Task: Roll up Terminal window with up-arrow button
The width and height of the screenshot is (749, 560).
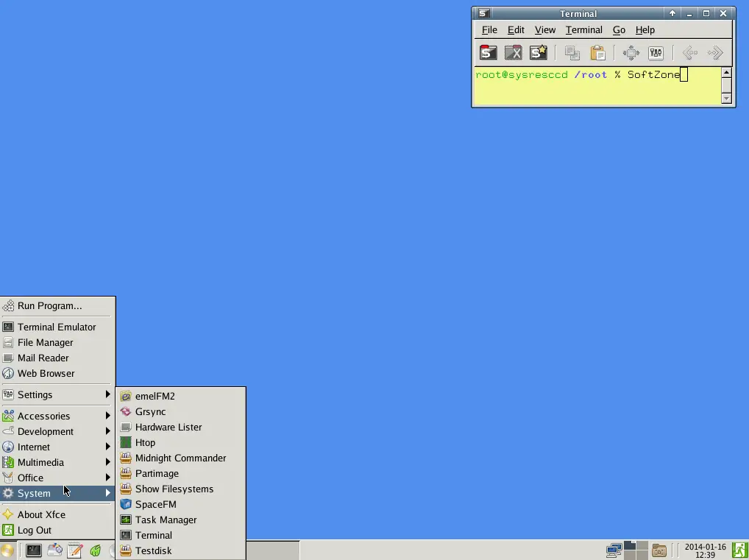Action: pyautogui.click(x=672, y=13)
